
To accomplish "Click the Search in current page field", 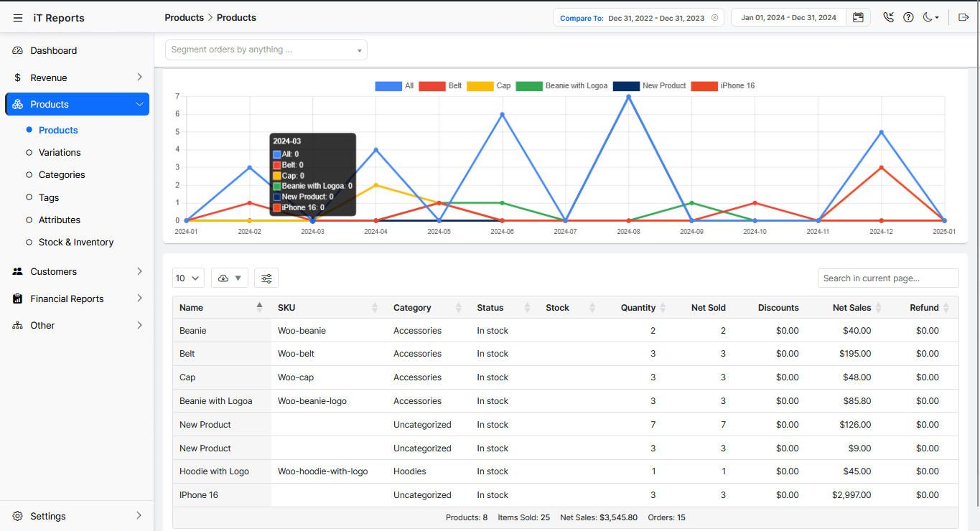I will pos(887,278).
